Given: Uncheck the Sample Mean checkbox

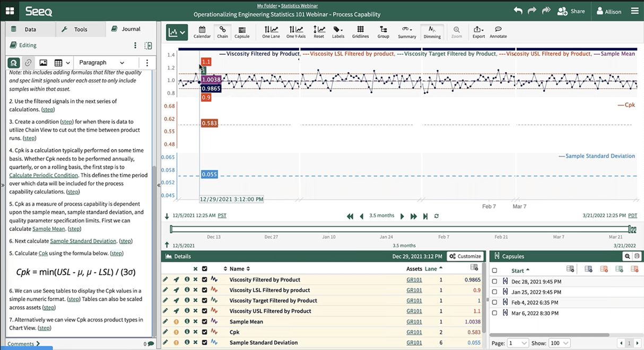Looking at the screenshot, I should point(204,321).
